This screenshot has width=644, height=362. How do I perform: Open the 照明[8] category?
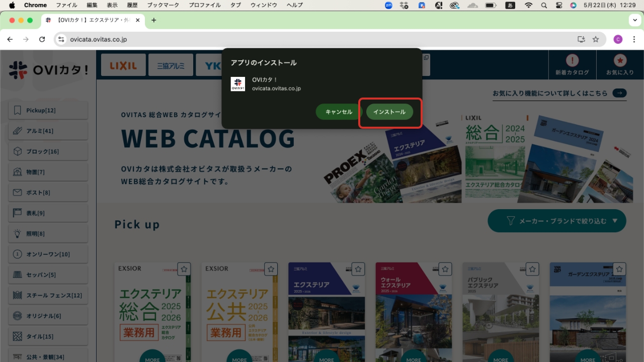[x=48, y=234]
